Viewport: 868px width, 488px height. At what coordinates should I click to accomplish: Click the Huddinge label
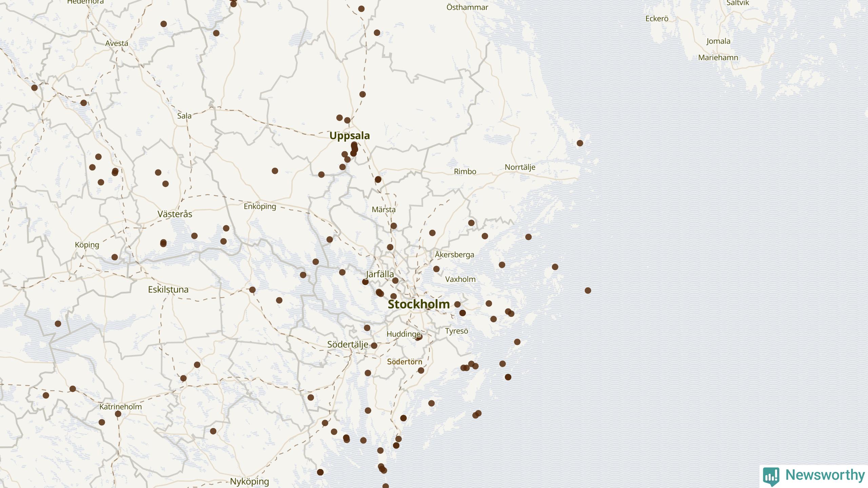point(403,334)
